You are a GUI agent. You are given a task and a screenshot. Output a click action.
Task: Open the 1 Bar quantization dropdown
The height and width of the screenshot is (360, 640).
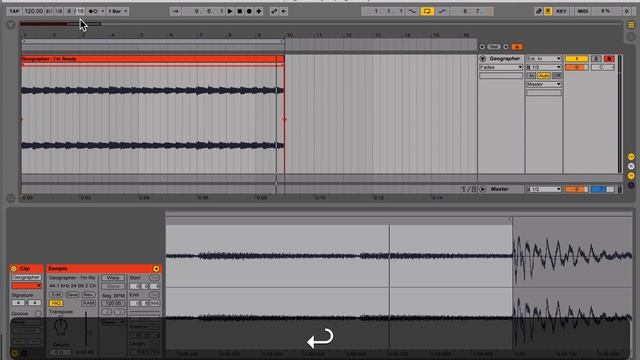click(x=118, y=11)
